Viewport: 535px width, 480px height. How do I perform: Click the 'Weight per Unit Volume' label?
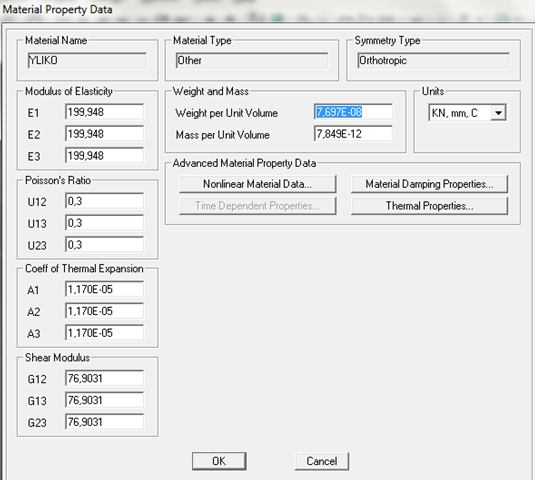tap(227, 113)
